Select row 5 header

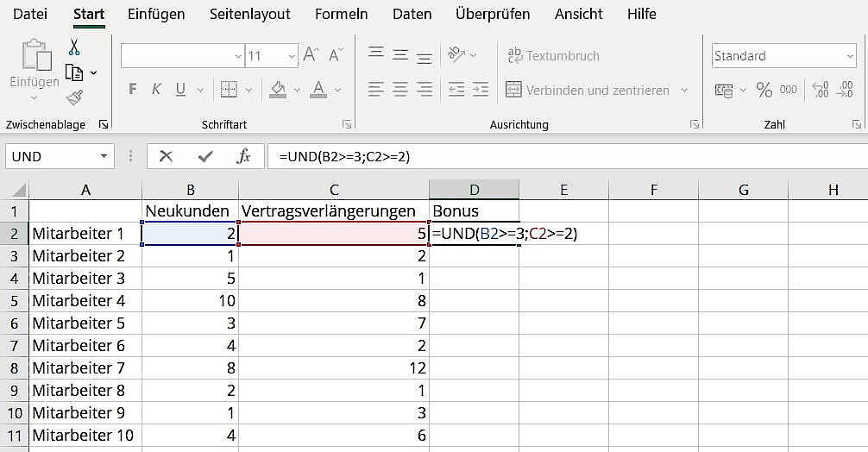pos(15,300)
